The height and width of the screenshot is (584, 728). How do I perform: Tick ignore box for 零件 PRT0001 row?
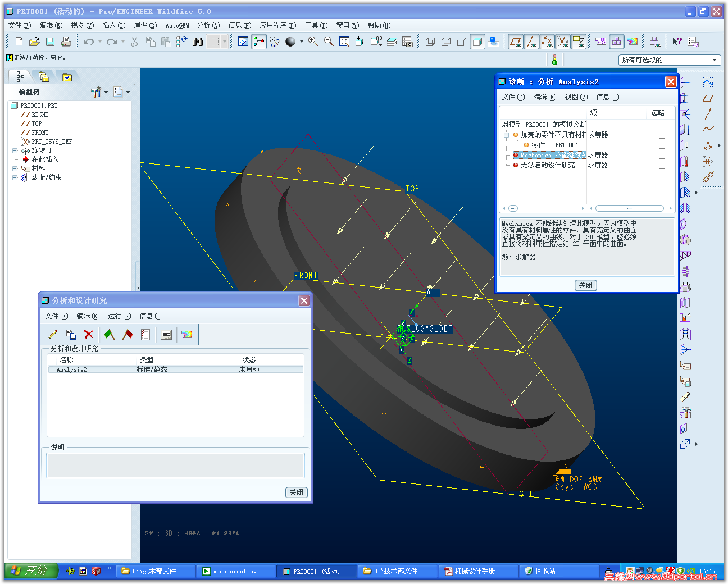coord(662,145)
